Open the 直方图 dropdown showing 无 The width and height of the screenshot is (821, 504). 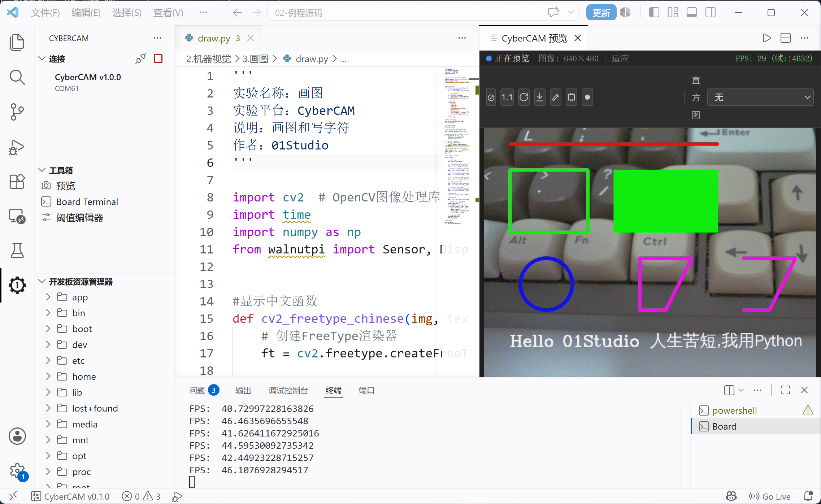pos(760,97)
